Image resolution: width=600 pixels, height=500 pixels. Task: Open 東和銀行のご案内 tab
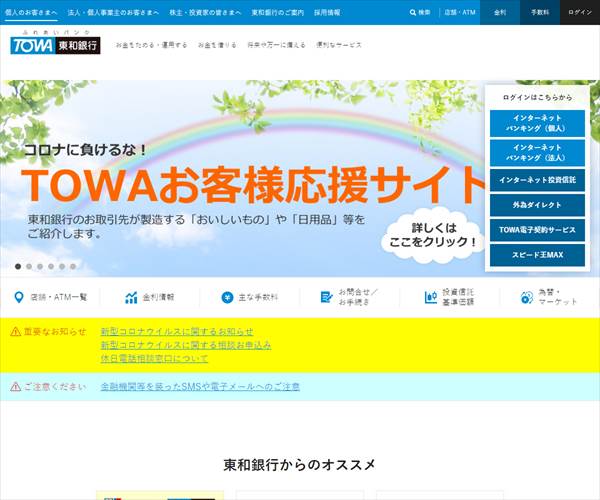[277, 12]
